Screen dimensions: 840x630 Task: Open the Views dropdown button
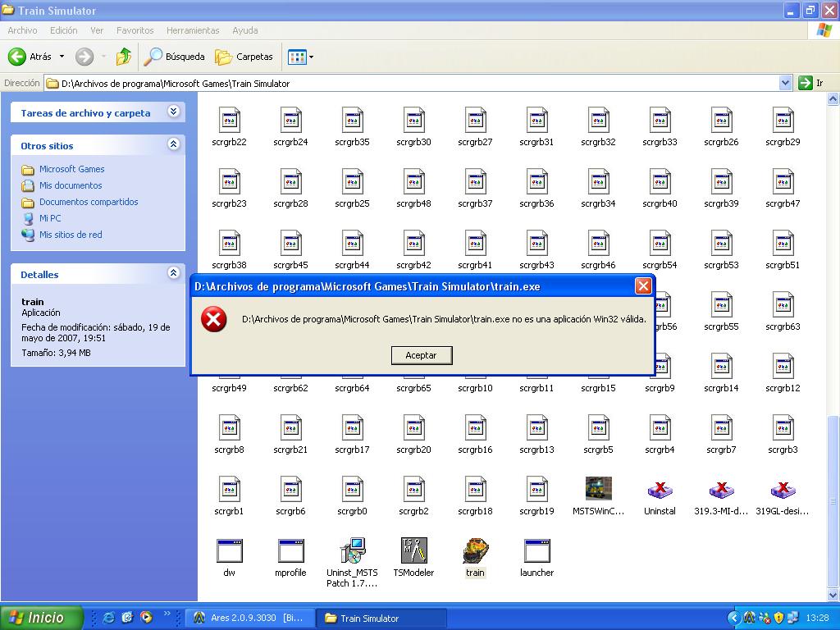(300, 57)
